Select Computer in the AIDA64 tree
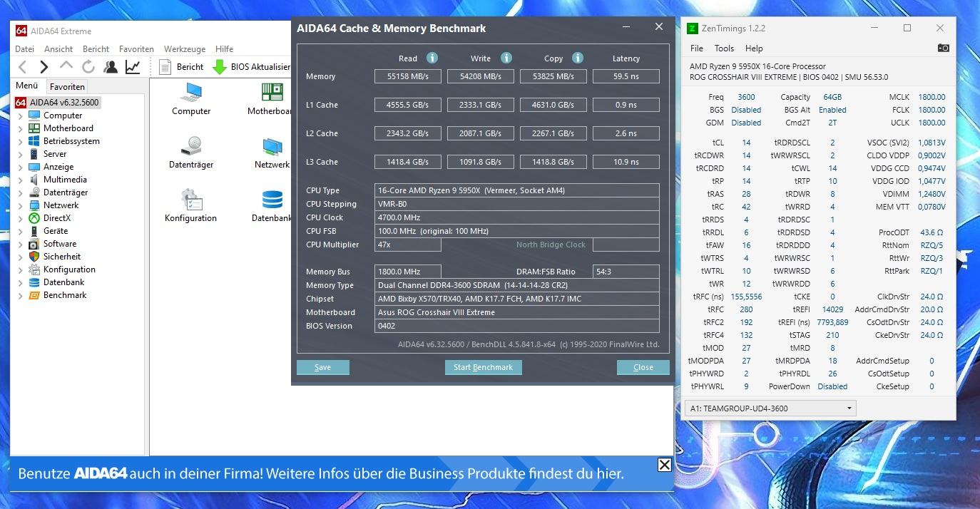 (63, 115)
